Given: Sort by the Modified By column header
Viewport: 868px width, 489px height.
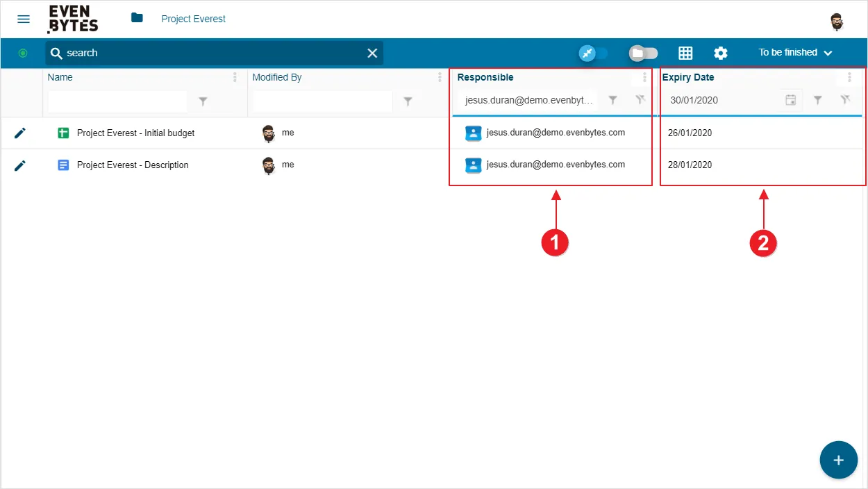Looking at the screenshot, I should coord(277,77).
